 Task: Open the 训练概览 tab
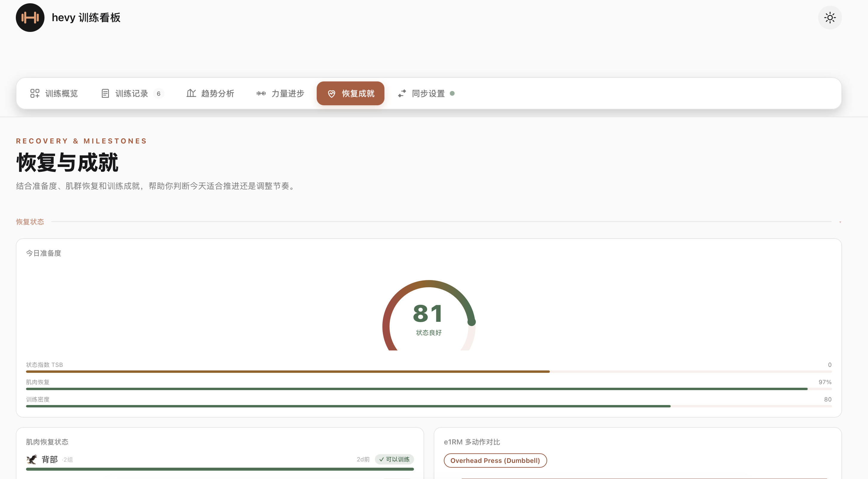click(54, 94)
